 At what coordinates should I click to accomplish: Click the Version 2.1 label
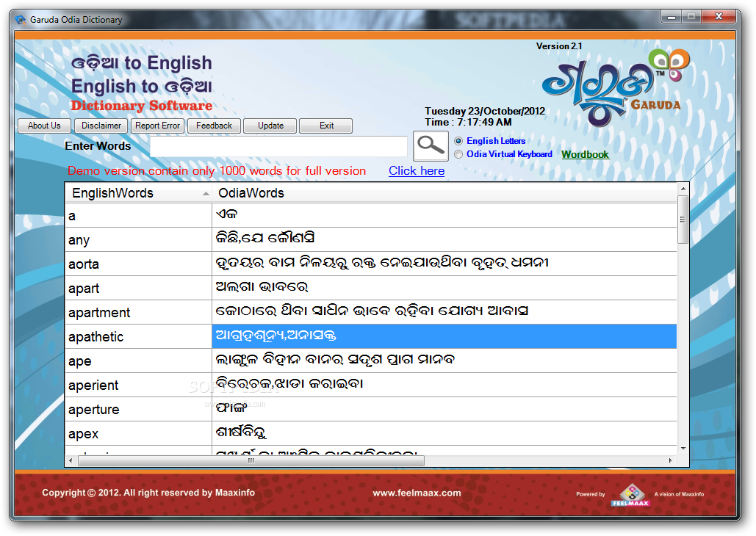tap(559, 46)
